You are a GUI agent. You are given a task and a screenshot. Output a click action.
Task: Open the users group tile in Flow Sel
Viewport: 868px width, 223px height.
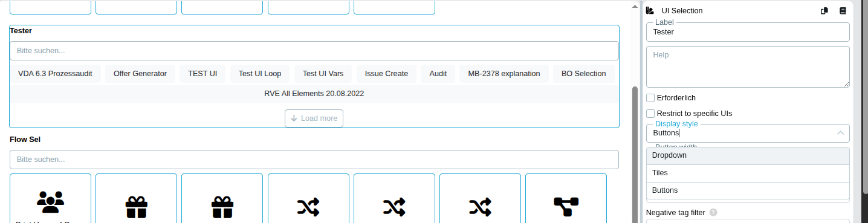[51, 198]
